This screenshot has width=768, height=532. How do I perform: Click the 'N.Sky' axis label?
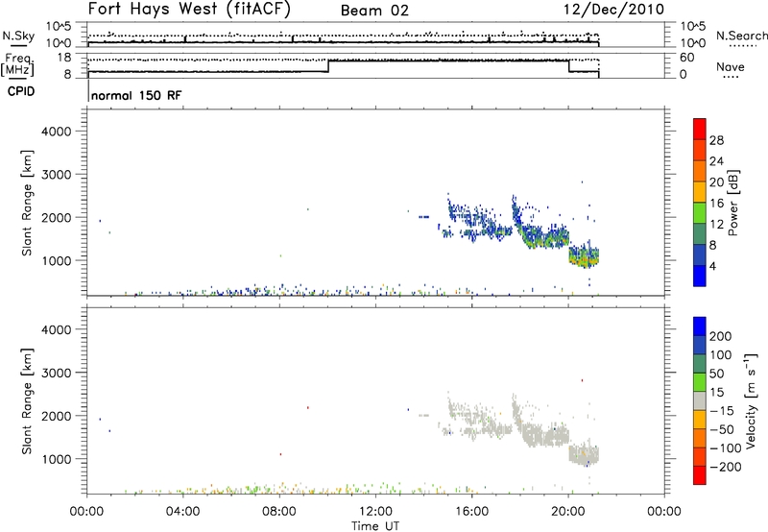click(18, 36)
